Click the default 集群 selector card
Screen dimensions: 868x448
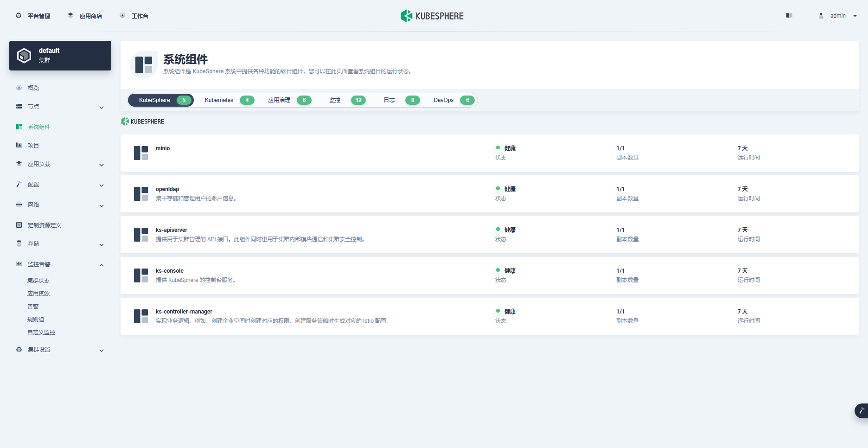coord(60,56)
